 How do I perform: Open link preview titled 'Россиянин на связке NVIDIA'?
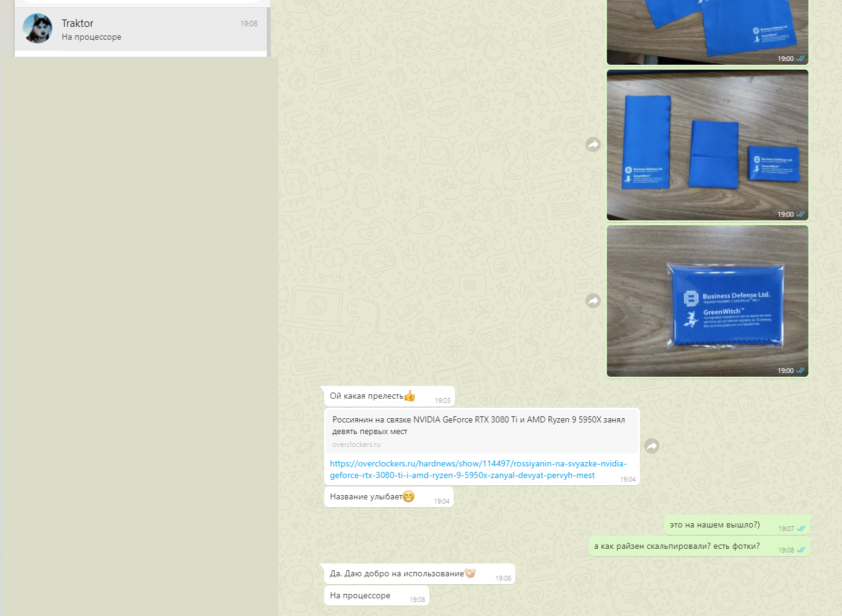click(482, 432)
